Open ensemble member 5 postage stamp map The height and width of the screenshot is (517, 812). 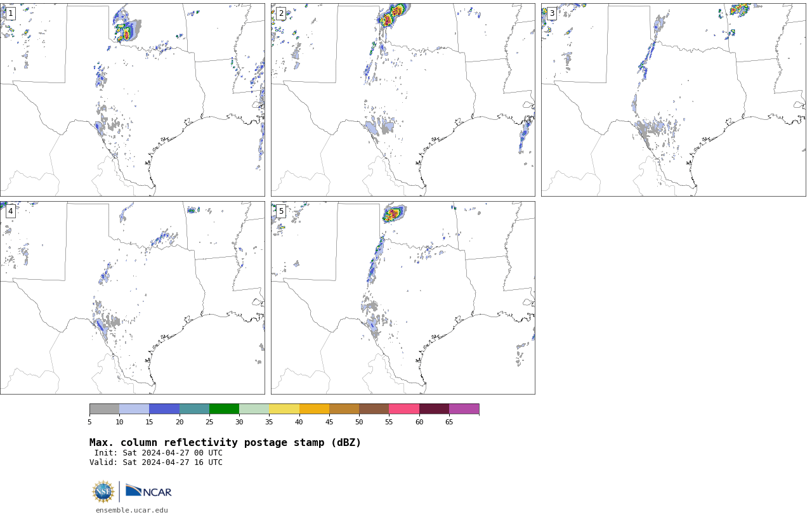click(x=403, y=298)
